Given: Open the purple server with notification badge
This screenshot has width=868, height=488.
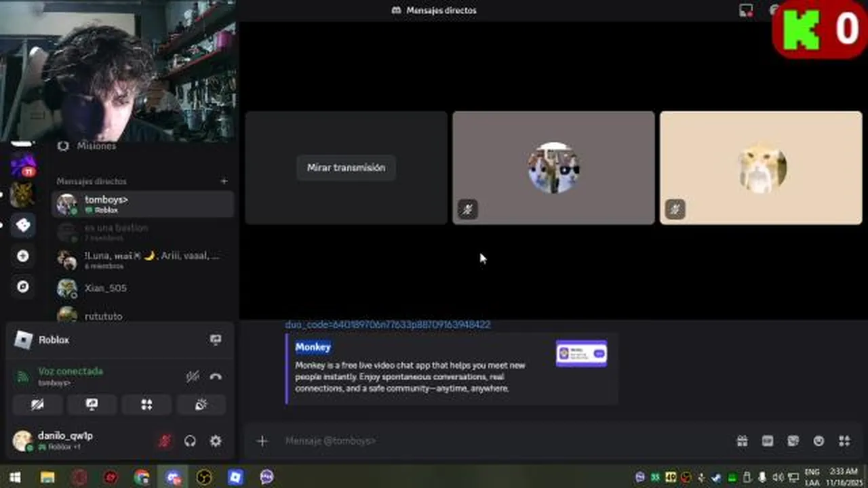Looking at the screenshot, I should point(23,165).
